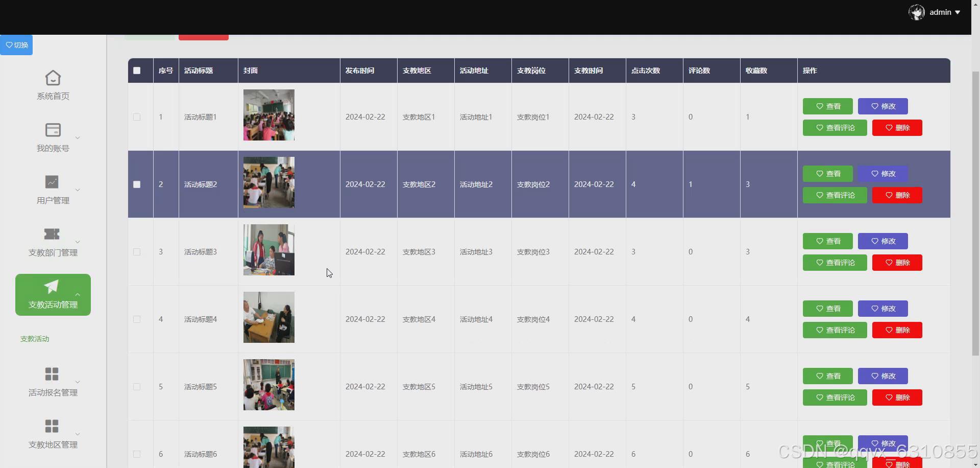Expand the 用户管理 submenu chevron
The width and height of the screenshot is (980, 468).
point(78,190)
